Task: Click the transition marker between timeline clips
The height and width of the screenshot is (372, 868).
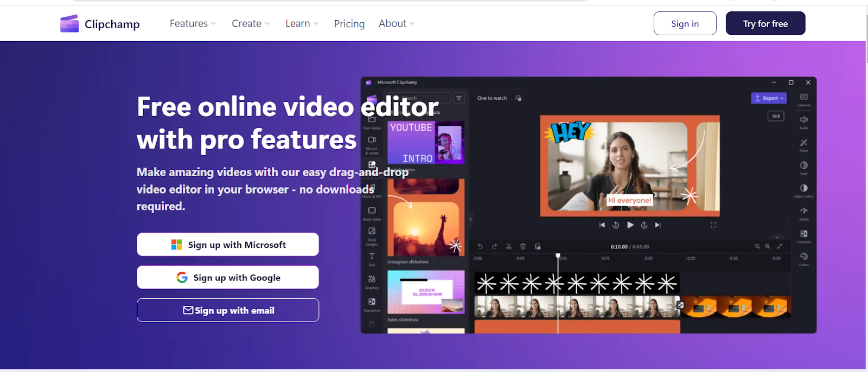Action: pos(680,305)
